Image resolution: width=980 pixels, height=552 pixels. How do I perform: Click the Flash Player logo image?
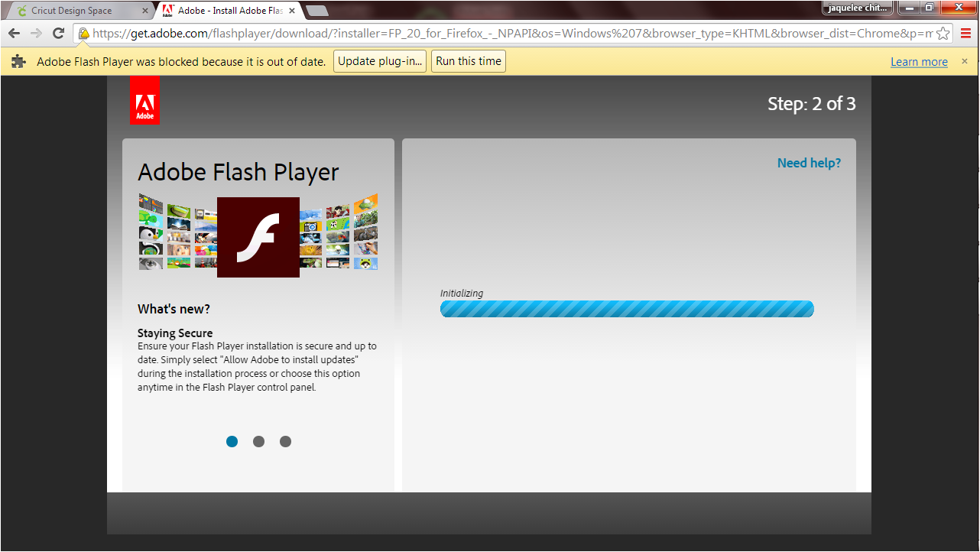click(258, 237)
